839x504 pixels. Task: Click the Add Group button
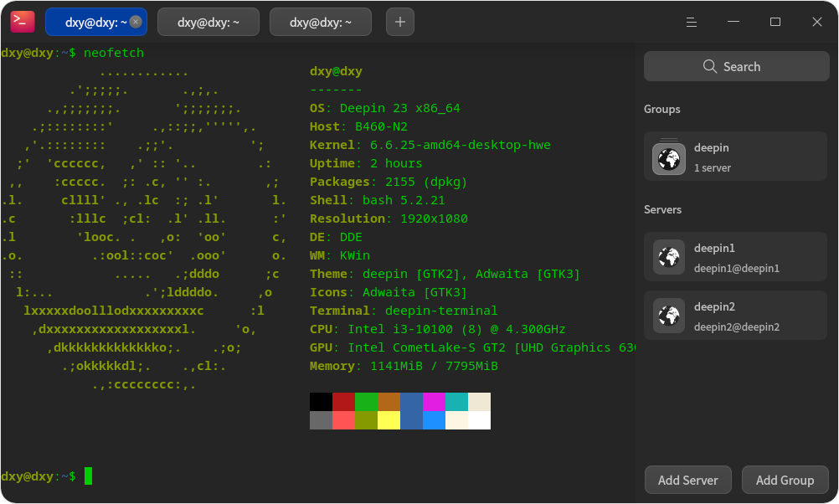pyautogui.click(x=785, y=480)
